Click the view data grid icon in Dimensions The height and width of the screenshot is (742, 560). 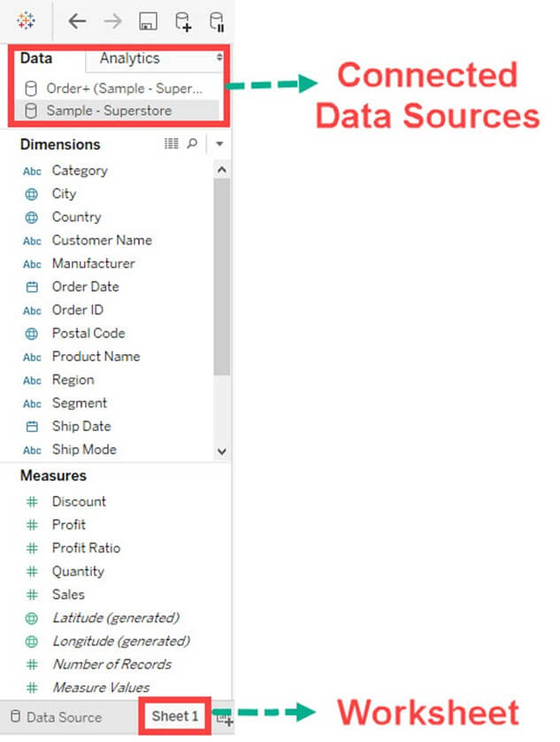point(172,143)
